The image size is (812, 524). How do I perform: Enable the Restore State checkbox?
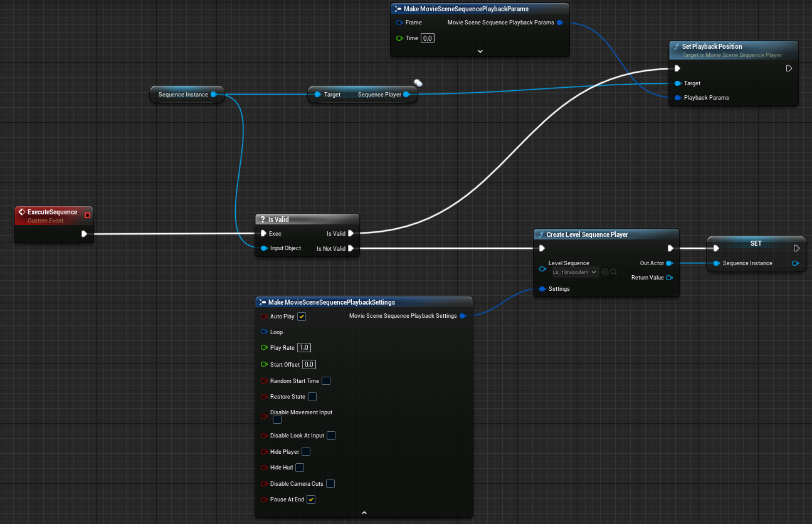312,397
